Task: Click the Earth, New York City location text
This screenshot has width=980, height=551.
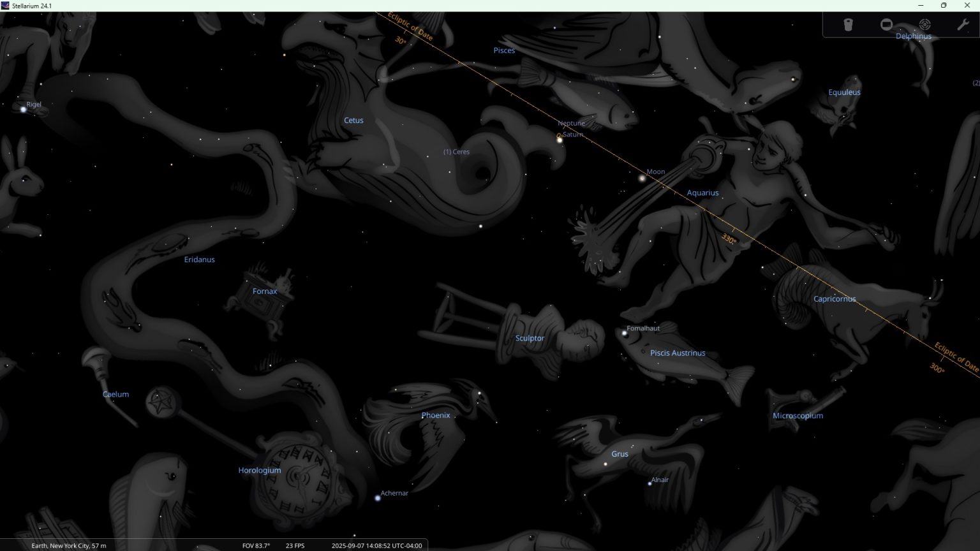Action: pos(69,546)
